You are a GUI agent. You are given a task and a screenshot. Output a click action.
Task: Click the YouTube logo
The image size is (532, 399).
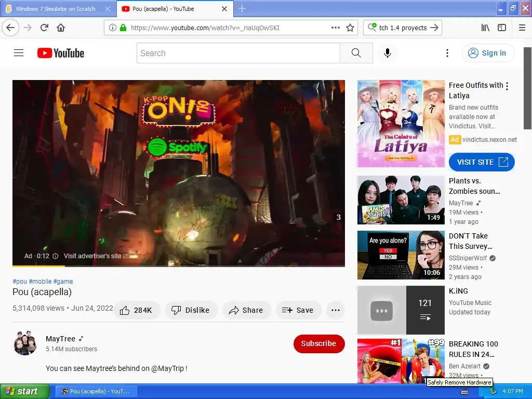click(x=61, y=53)
